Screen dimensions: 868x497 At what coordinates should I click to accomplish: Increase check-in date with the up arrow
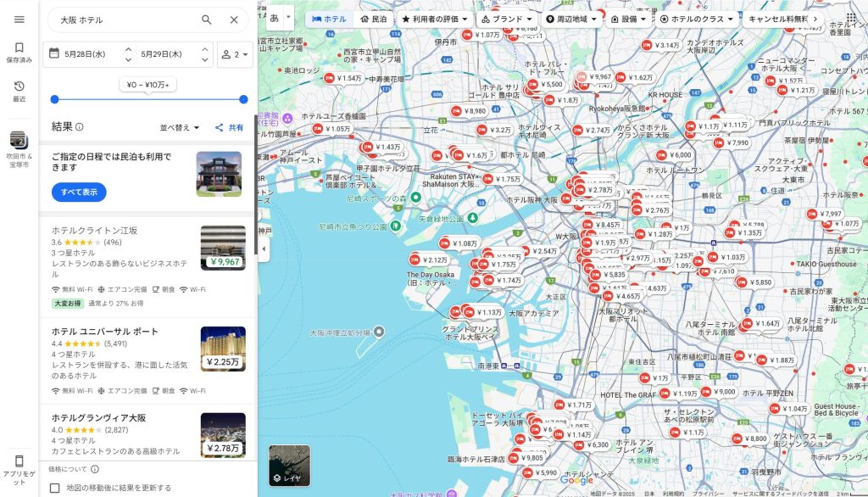pos(129,48)
